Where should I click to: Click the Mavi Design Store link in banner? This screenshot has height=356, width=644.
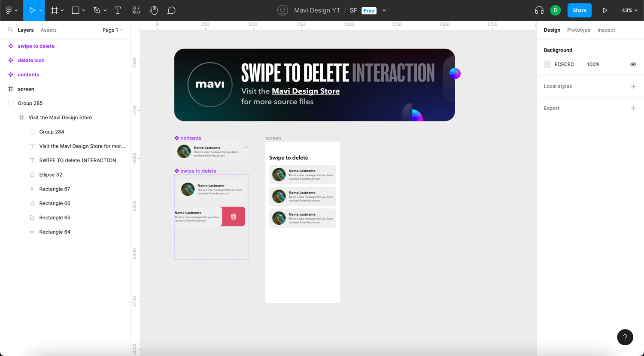(306, 91)
